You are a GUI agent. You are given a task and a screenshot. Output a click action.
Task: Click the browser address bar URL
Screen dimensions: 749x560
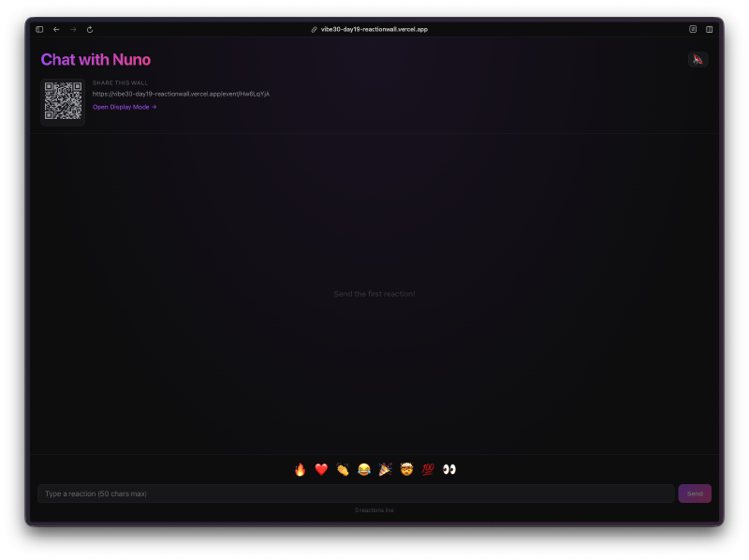(374, 29)
